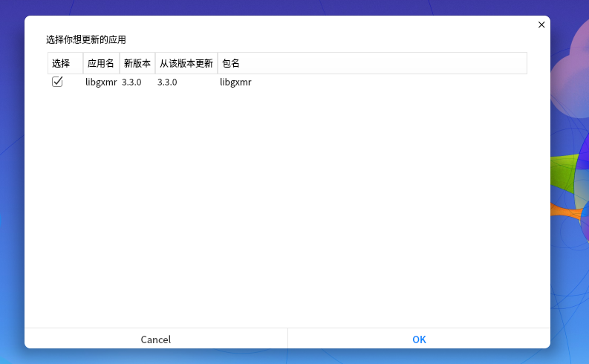Select the 3.3.0 cell under 新版本
Viewport: 589px width, 364px height.
point(131,82)
